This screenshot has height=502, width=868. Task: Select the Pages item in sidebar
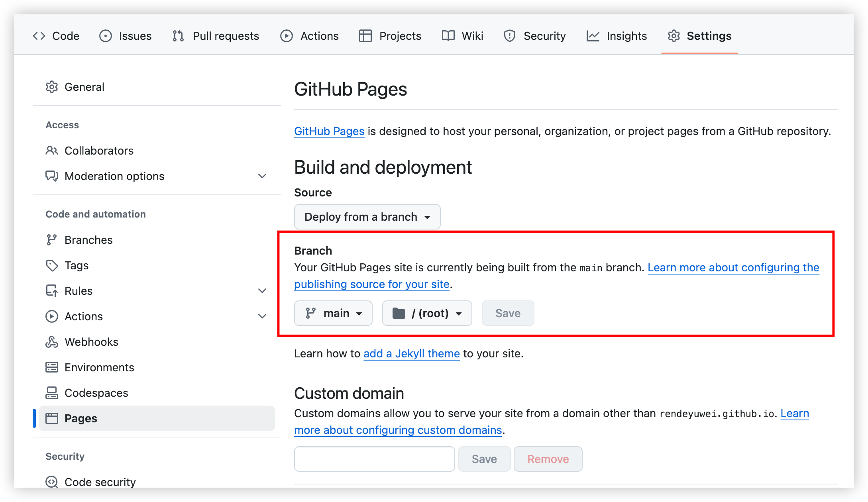coord(157,418)
